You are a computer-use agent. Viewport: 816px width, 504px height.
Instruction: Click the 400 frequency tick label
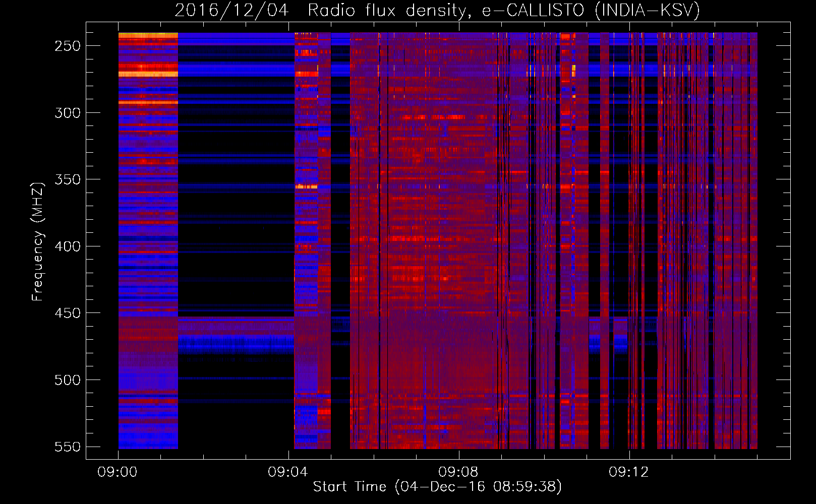(x=68, y=246)
